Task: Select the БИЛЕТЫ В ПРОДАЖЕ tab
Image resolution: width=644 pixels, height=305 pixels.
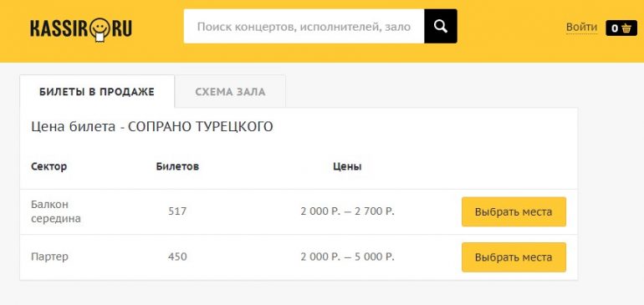Action: [97, 92]
